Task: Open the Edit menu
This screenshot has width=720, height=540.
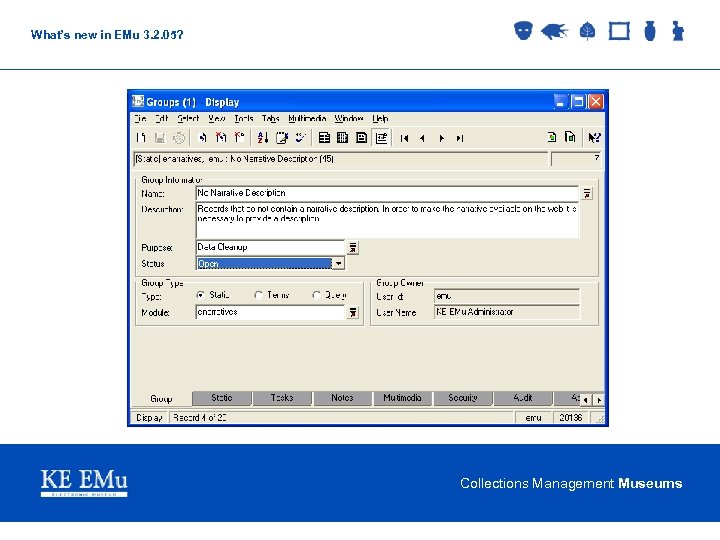Action: coord(162,118)
